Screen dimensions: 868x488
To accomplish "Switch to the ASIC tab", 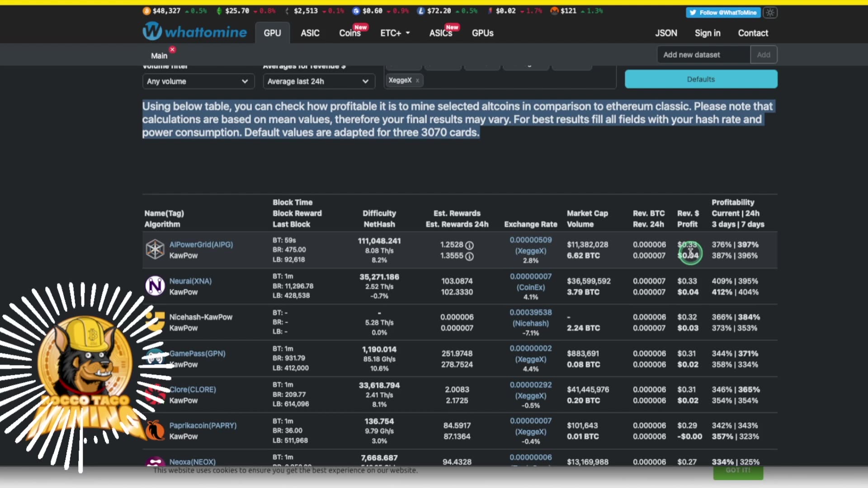I will click(x=310, y=33).
